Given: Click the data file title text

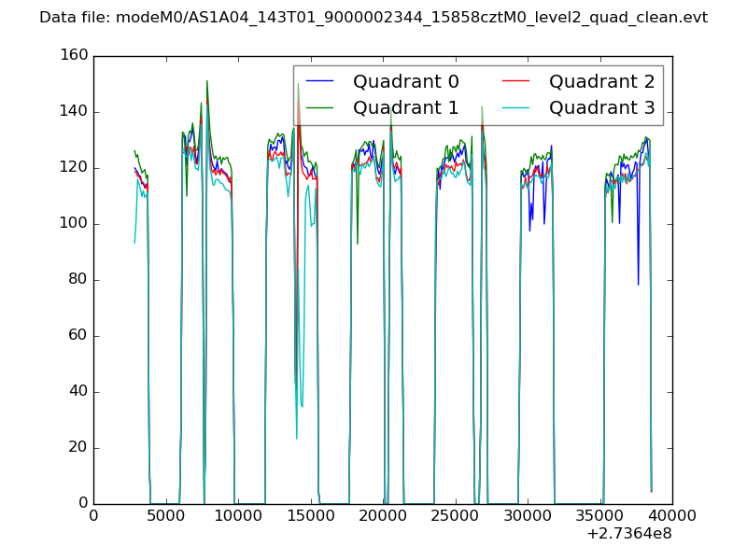Looking at the screenshot, I should pyautogui.click(x=373, y=18).
